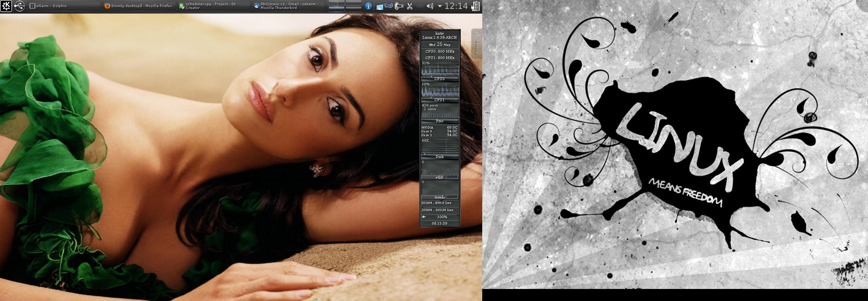Open the speaker volume control
Viewport: 868px width, 301px height.
tap(430, 6)
